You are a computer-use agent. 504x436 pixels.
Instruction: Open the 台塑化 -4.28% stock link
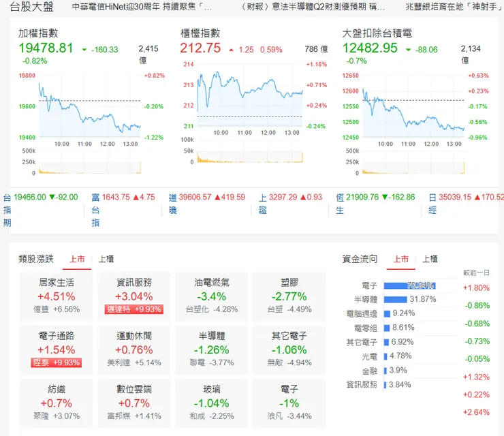pyautogui.click(x=212, y=309)
